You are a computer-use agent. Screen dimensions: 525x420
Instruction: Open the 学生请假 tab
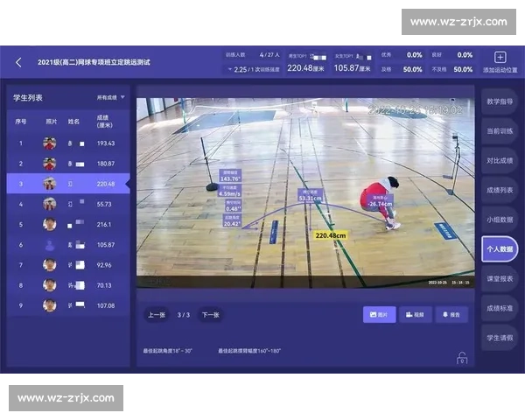pos(500,338)
